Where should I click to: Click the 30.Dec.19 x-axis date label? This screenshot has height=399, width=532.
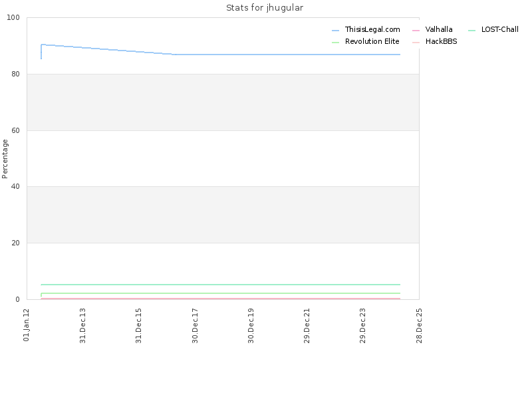click(x=251, y=326)
